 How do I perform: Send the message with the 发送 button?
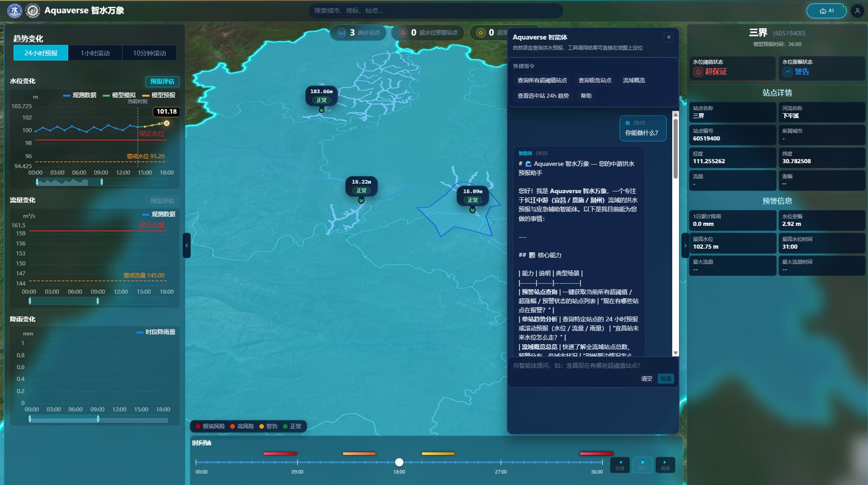pos(666,379)
